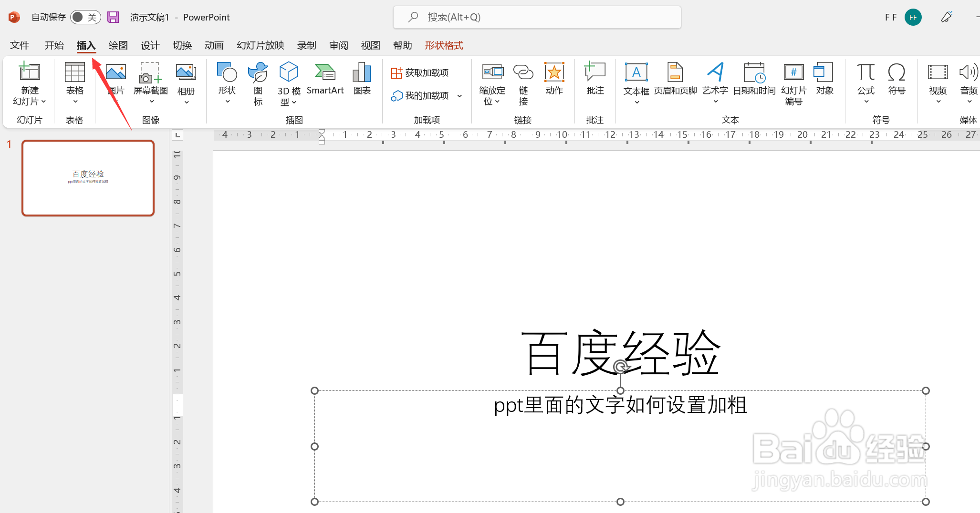
Task: Expand the 我的加载项 dropdown arrow
Action: pyautogui.click(x=459, y=96)
